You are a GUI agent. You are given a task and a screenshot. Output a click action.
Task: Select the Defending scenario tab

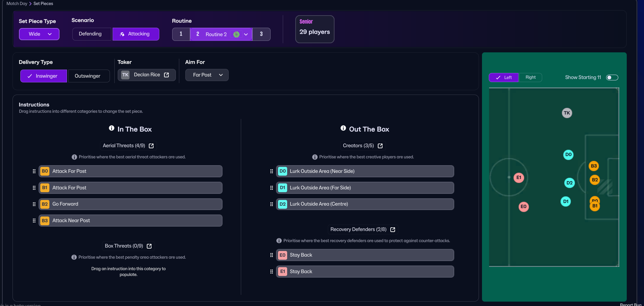(x=90, y=34)
